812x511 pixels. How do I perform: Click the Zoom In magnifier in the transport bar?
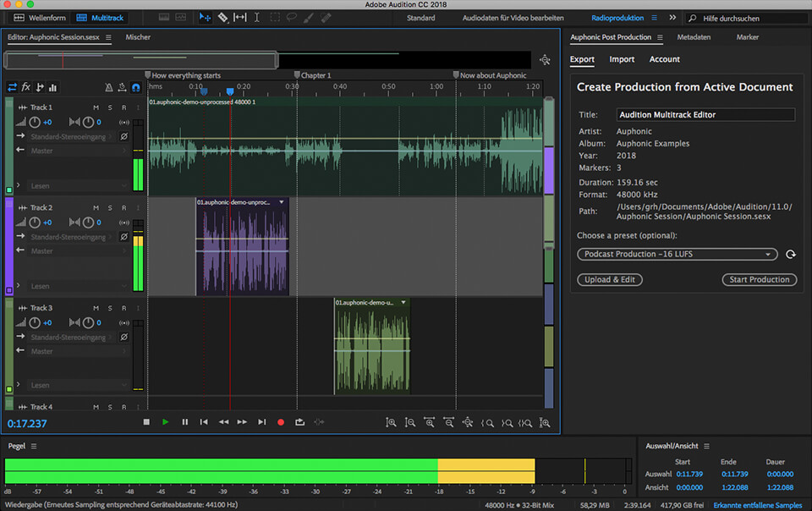pyautogui.click(x=391, y=421)
